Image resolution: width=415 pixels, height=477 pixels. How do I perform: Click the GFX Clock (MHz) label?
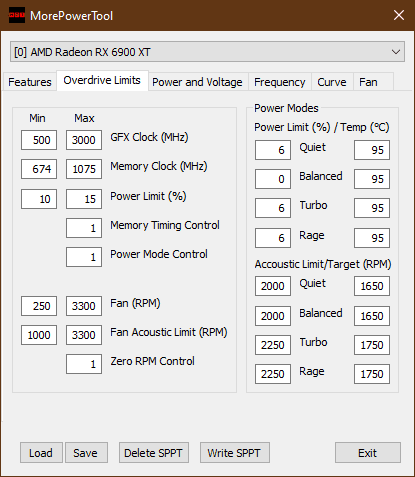click(x=149, y=137)
